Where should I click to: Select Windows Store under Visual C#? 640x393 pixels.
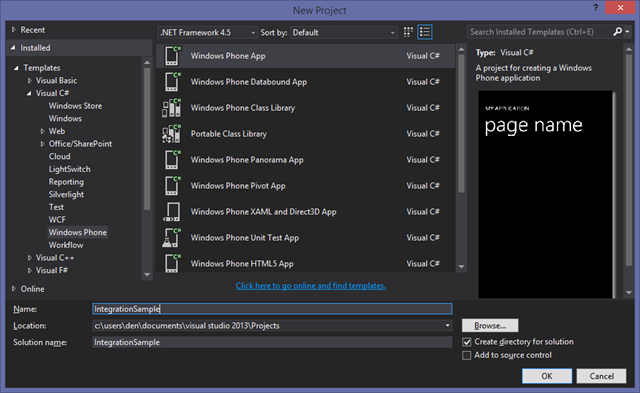(x=75, y=106)
